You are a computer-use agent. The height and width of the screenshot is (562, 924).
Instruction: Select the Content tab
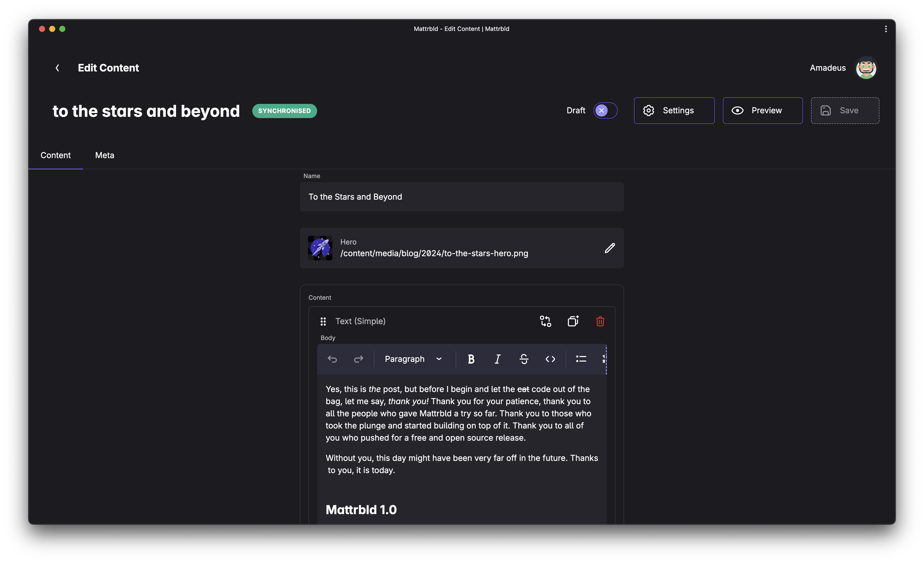click(x=55, y=155)
